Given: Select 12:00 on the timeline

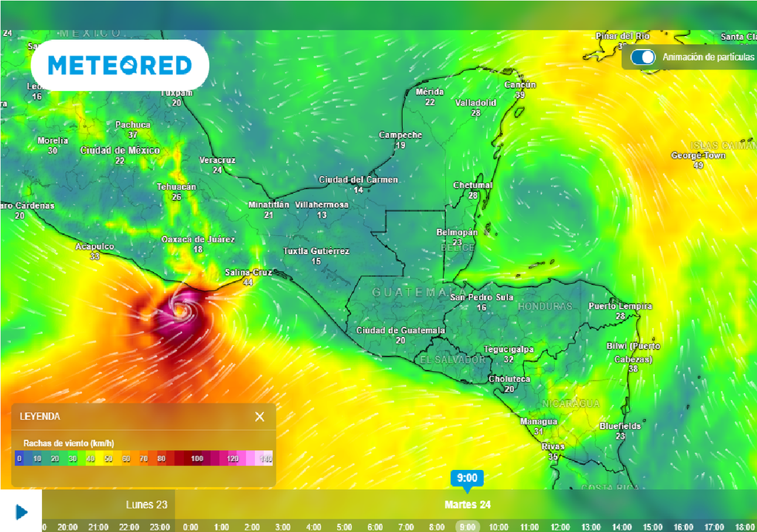Looking at the screenshot, I should coord(560,527).
